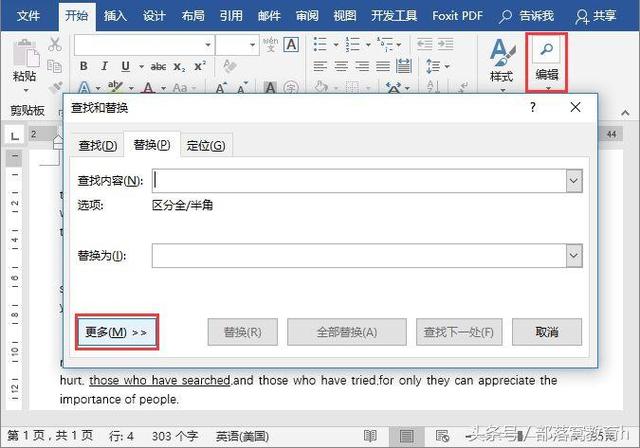The width and height of the screenshot is (640, 448).
Task: Toggle Italic formatting
Action: coord(104,66)
